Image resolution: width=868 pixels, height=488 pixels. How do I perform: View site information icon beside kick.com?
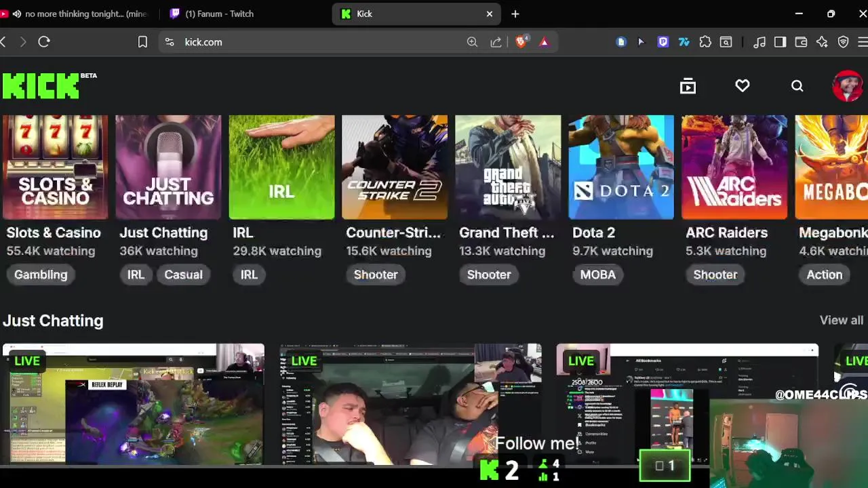[170, 42]
